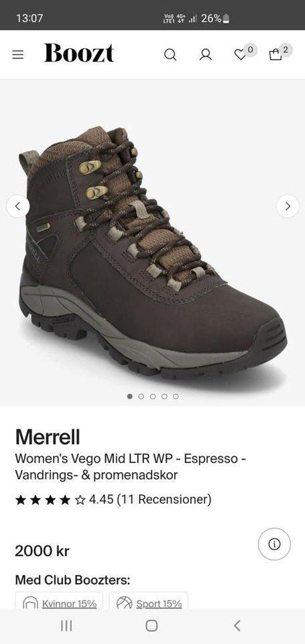
Task: Open the Sport 15% club offer
Action: (x=149, y=600)
